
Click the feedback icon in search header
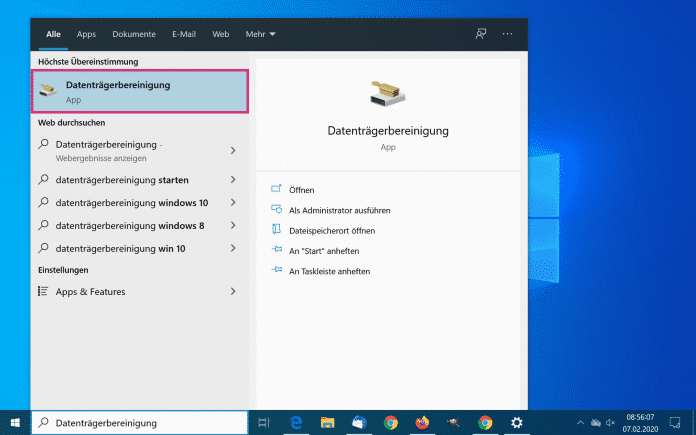(481, 34)
